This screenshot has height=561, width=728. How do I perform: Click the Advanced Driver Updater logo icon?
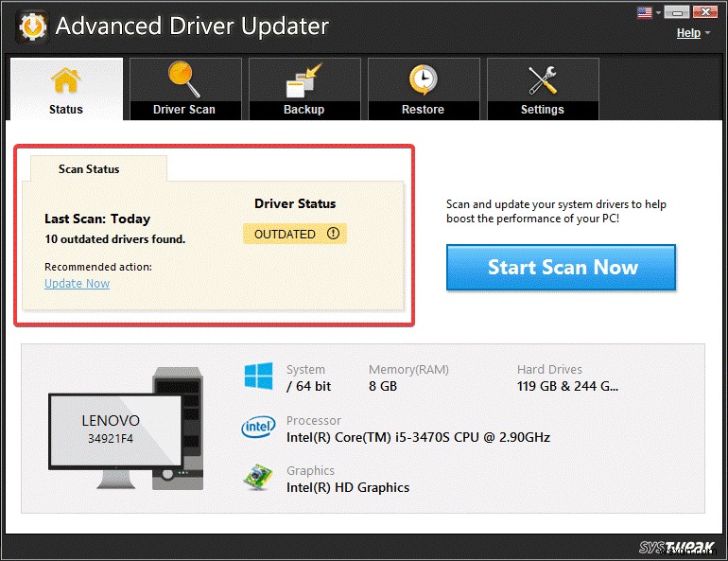pos(32,26)
